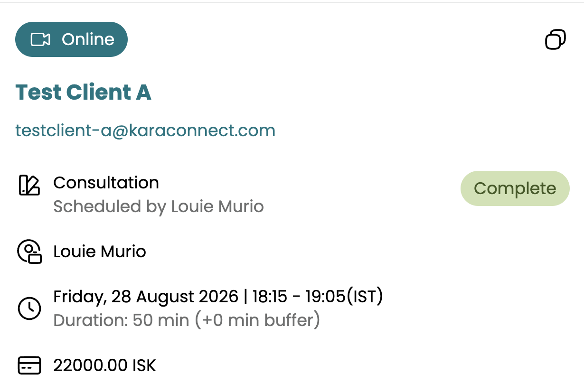Click the video camera icon in Online badge
584x392 pixels.
(40, 39)
